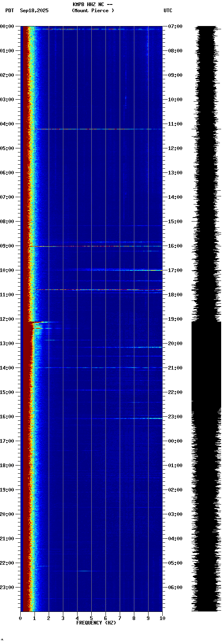Select the '06:00' label on the PDT axis
The image size is (224, 644).
click(7, 173)
